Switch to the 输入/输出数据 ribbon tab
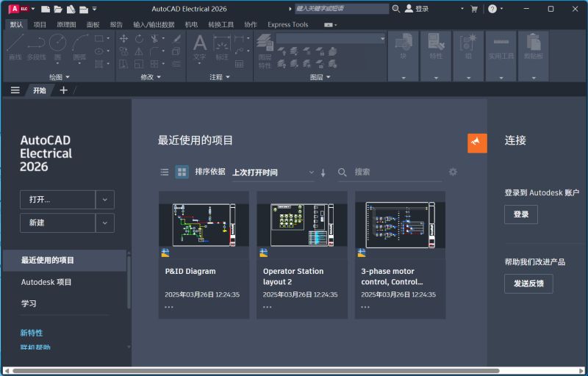 pyautogui.click(x=154, y=25)
